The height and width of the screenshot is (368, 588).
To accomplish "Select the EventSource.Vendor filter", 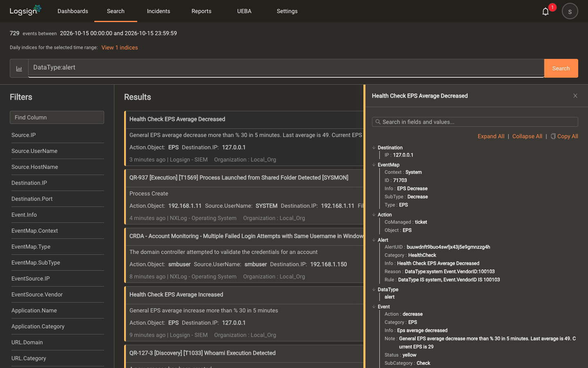I will click(37, 294).
